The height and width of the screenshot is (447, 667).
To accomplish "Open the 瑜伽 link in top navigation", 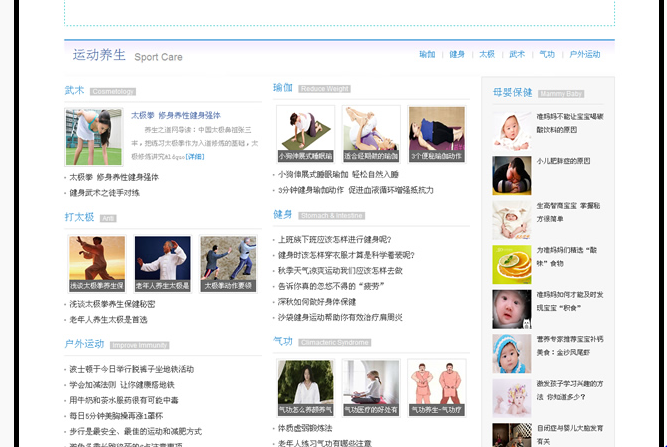I will tap(427, 54).
